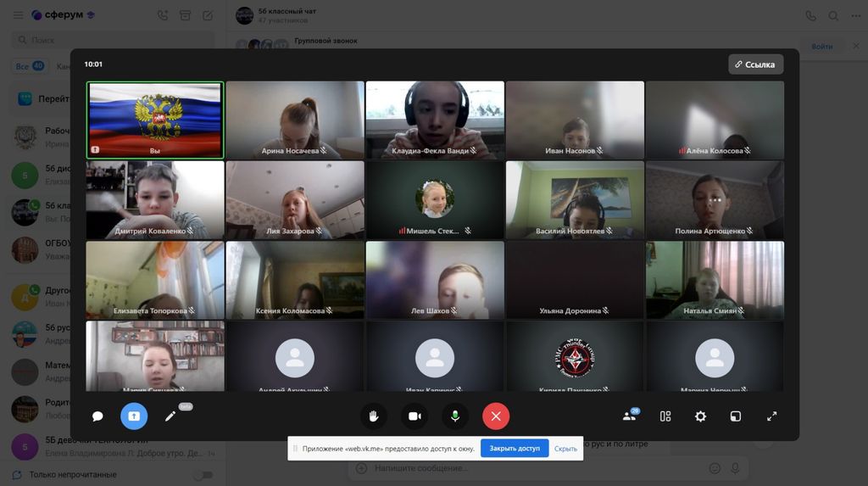Image resolution: width=868 pixels, height=486 pixels.
Task: Switch to picture-in-picture mini window
Action: pyautogui.click(x=735, y=416)
